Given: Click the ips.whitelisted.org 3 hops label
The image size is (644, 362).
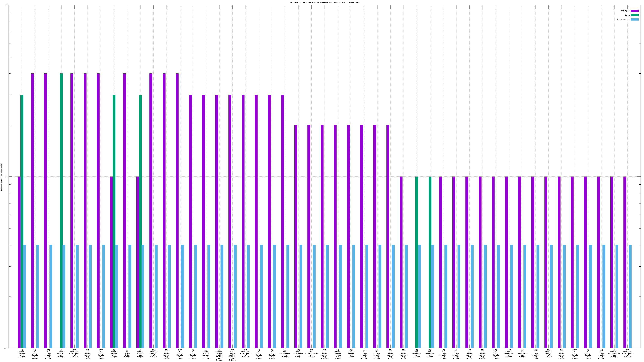Looking at the screenshot, I should pos(311,353).
